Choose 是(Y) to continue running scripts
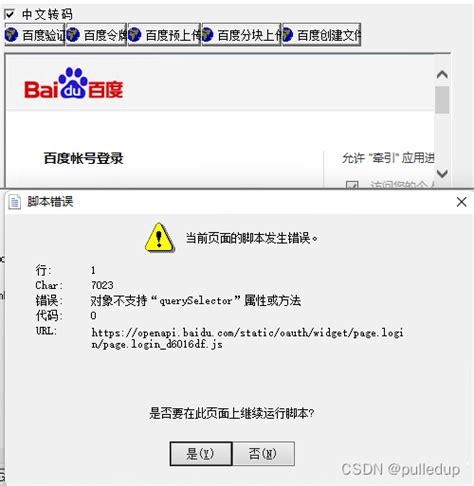 coord(201,454)
